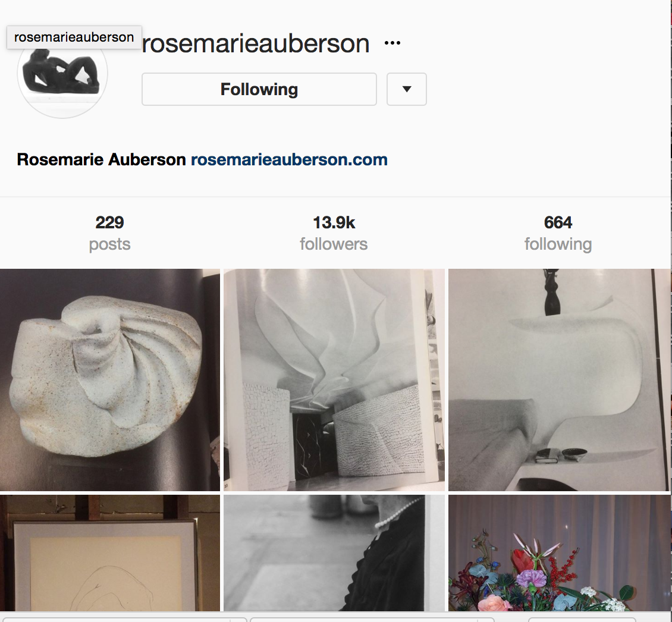Click the Rosemarie Auberson display name
Screen dimensions: 672x622
pyautogui.click(x=101, y=159)
